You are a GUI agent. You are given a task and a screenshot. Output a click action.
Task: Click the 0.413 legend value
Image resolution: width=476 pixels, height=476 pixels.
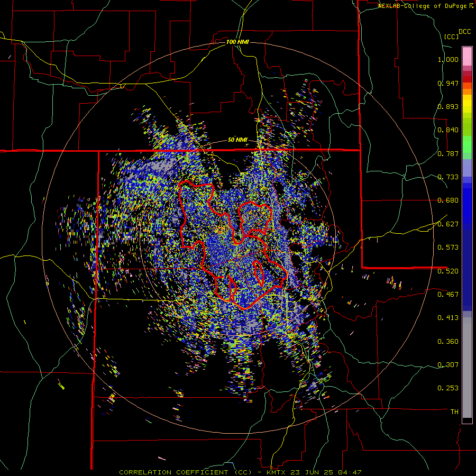pos(448,318)
